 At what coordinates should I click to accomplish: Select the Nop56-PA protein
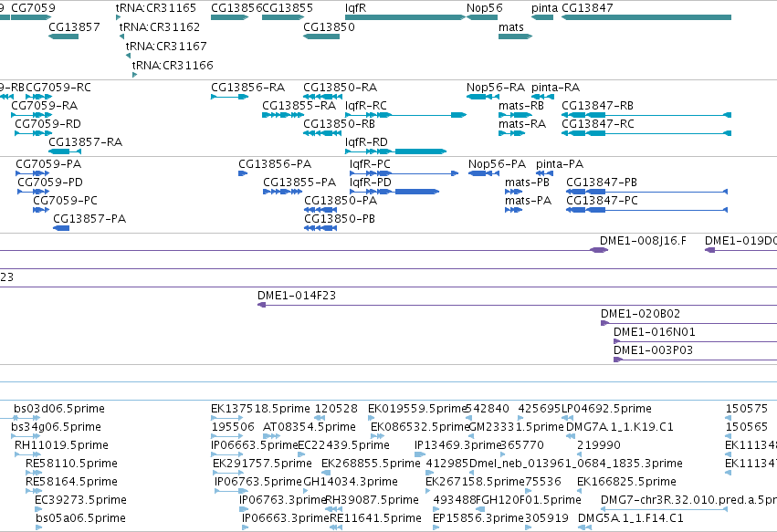[x=497, y=164]
